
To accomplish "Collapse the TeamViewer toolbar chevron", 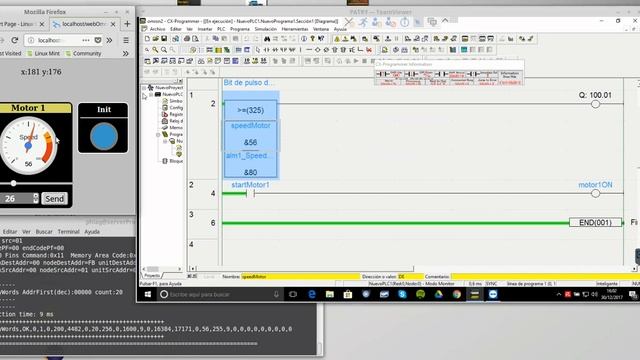I will coord(445,21).
